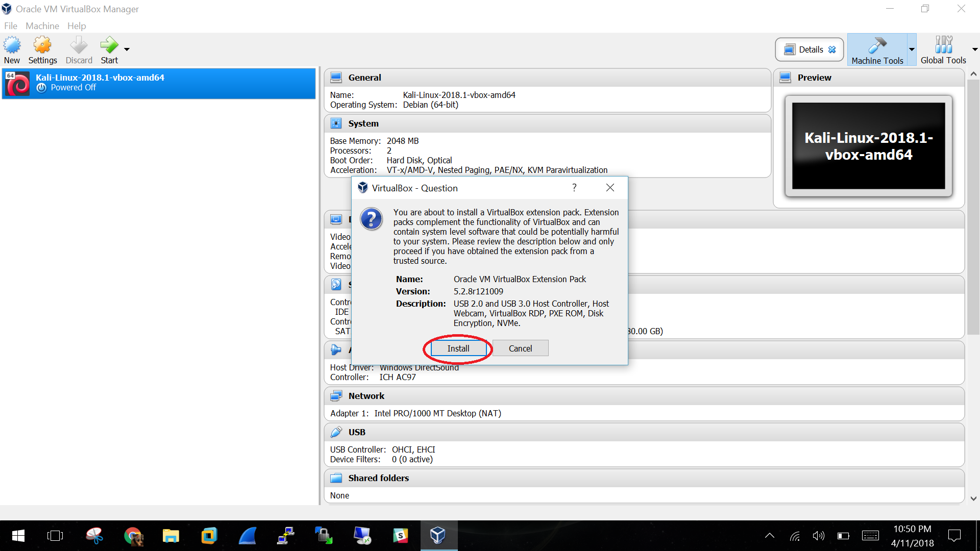
Task: Open the Help menu
Action: point(77,26)
